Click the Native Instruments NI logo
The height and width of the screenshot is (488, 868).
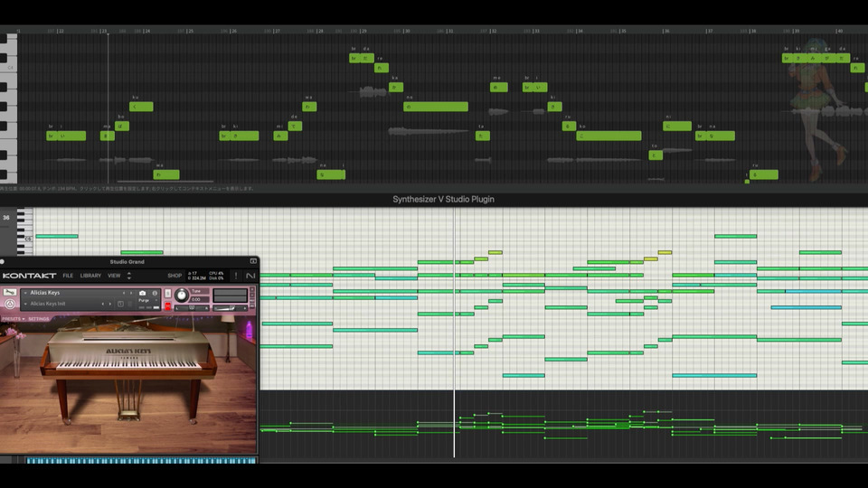point(250,276)
